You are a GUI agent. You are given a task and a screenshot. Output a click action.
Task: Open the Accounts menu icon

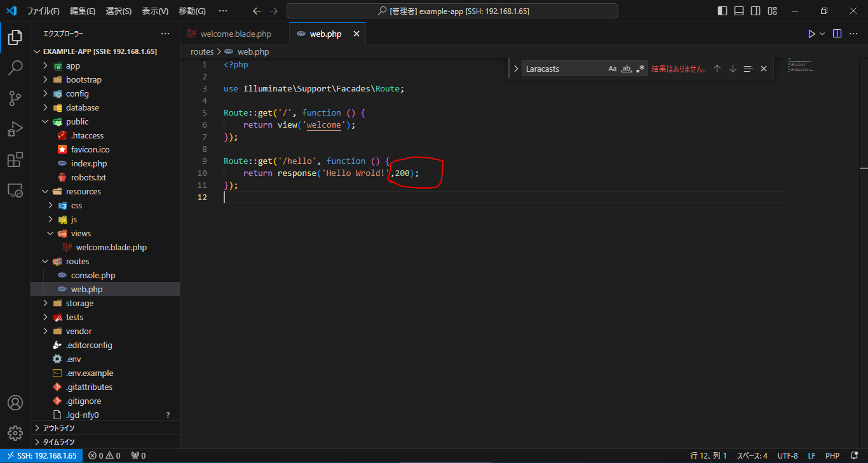[x=15, y=403]
